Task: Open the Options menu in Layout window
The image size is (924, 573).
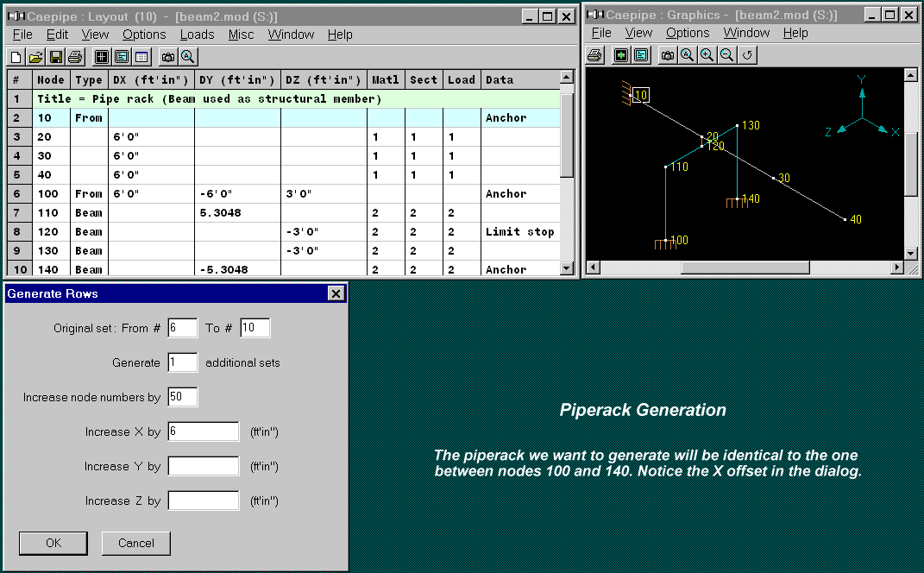Action: pos(144,35)
